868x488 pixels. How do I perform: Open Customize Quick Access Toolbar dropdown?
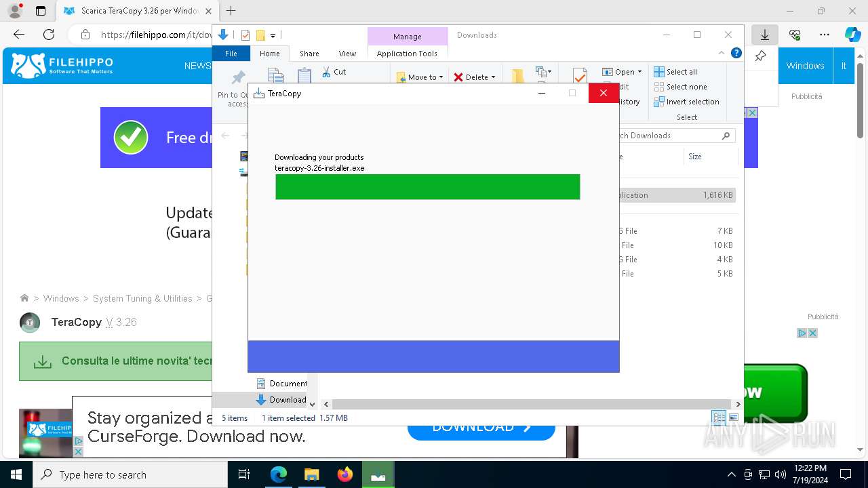pos(273,35)
